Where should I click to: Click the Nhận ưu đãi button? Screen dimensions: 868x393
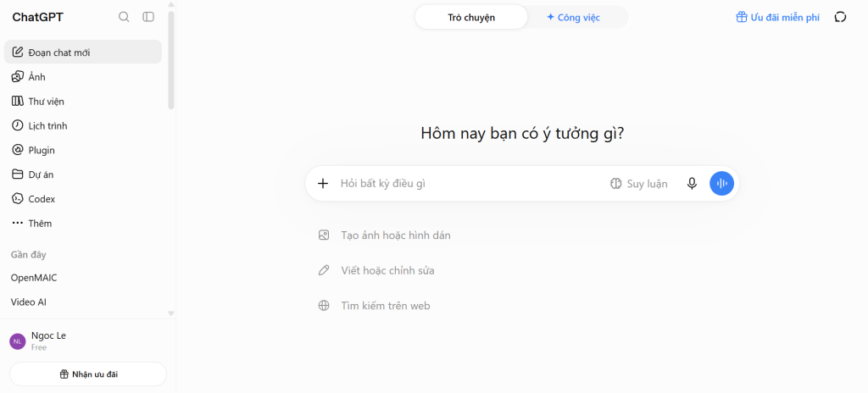pyautogui.click(x=88, y=374)
